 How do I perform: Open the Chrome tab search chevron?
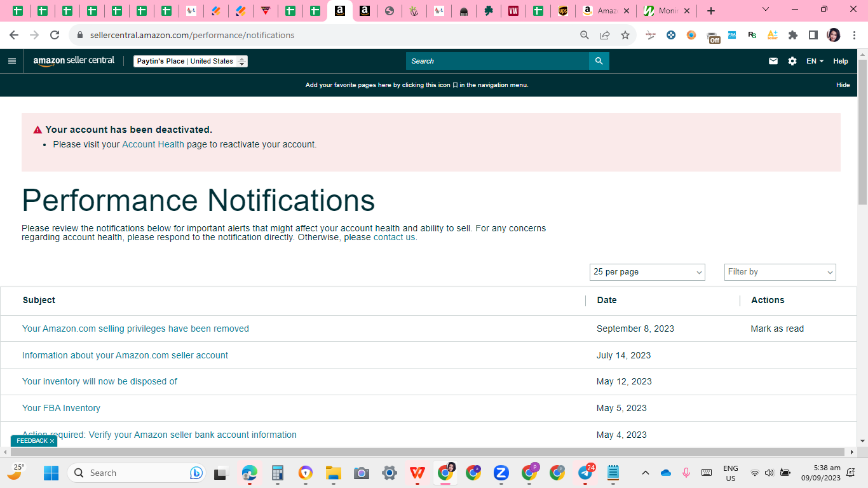pyautogui.click(x=766, y=10)
